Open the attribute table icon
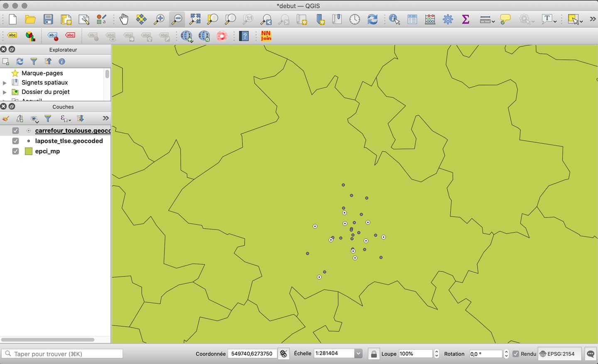 tap(412, 19)
